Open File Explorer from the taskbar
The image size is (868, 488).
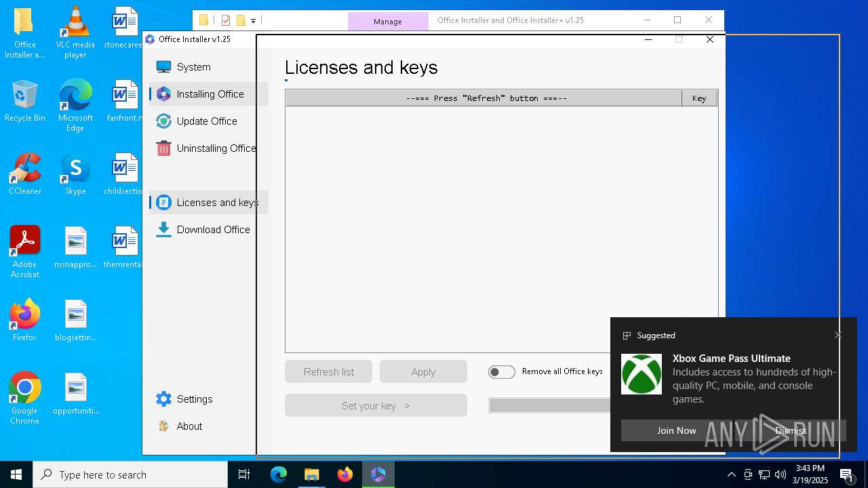click(x=311, y=474)
